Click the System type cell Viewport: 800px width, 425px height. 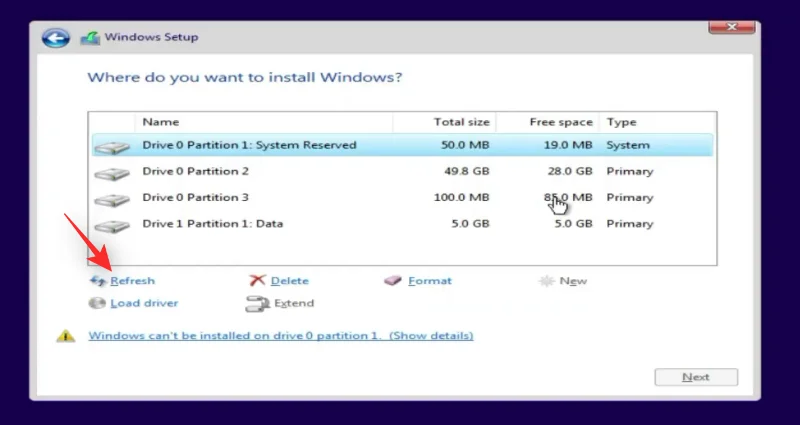(x=628, y=145)
